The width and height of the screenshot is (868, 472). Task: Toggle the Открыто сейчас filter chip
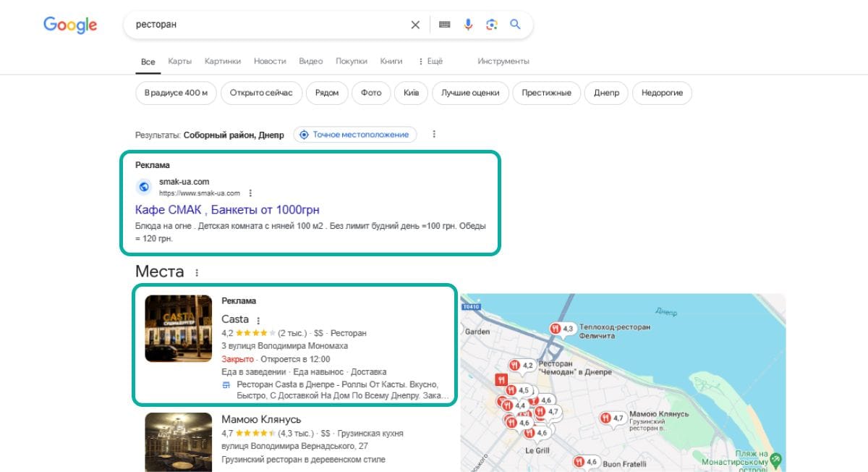tap(261, 93)
